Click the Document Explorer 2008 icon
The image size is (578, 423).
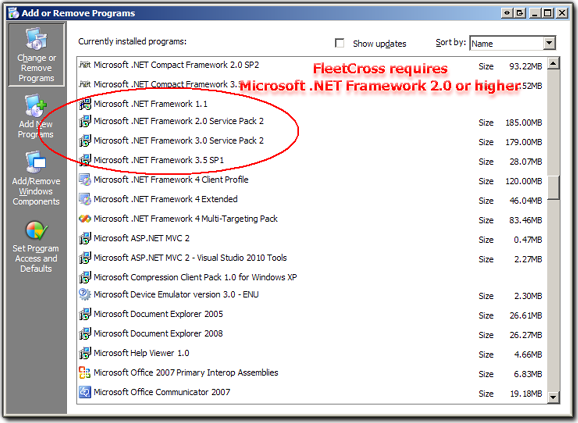[x=85, y=333]
